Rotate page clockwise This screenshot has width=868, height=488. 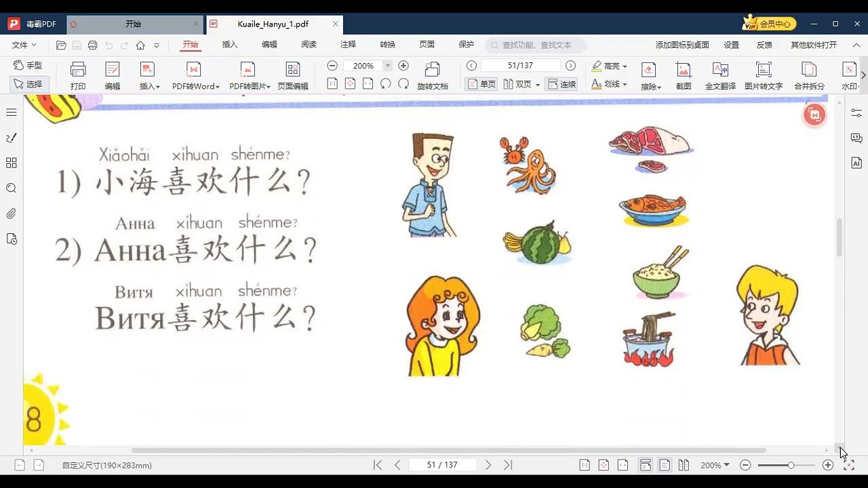click(x=403, y=84)
